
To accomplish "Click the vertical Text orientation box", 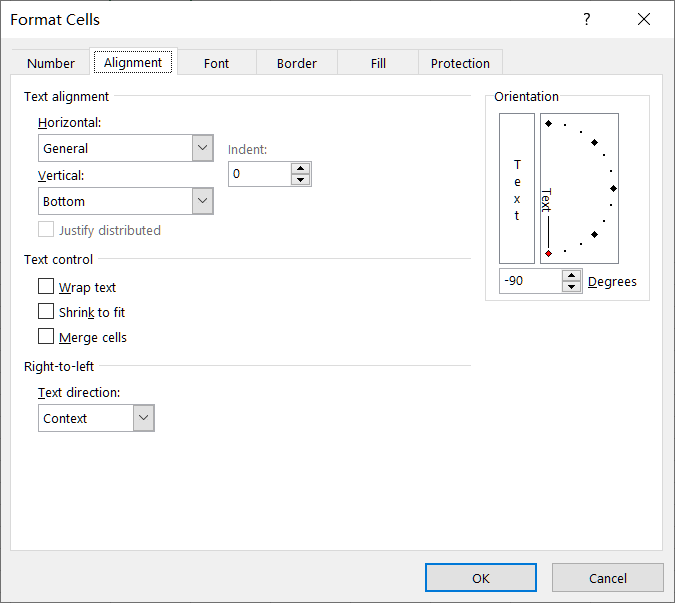I will [x=517, y=188].
